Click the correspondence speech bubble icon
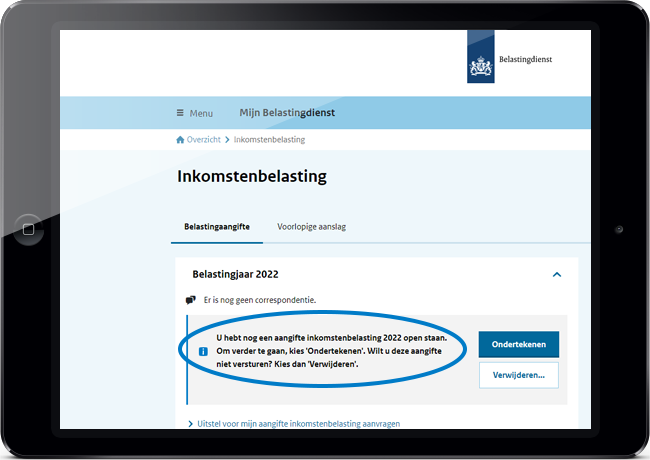Image resolution: width=650 pixels, height=460 pixels. click(191, 300)
